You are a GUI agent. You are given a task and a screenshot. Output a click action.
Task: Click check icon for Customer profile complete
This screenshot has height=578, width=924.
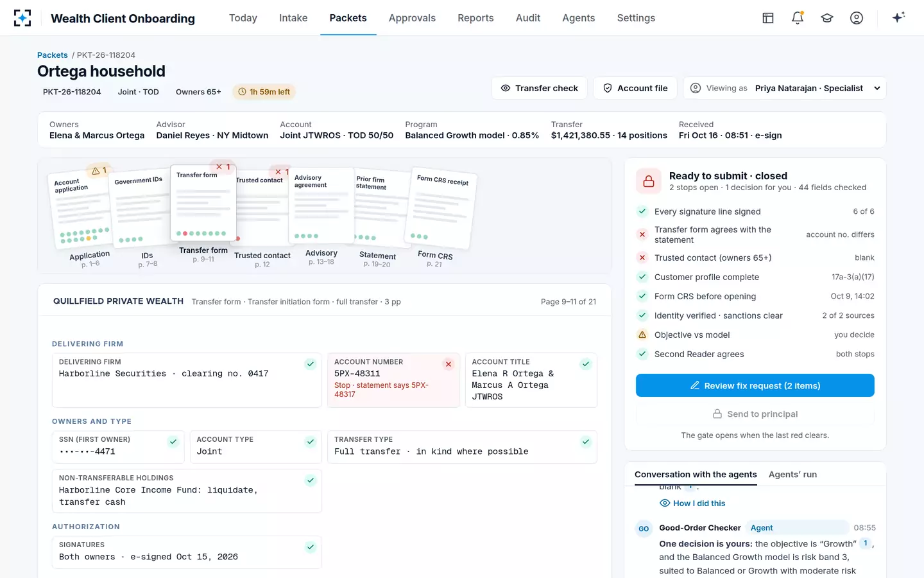[642, 277]
